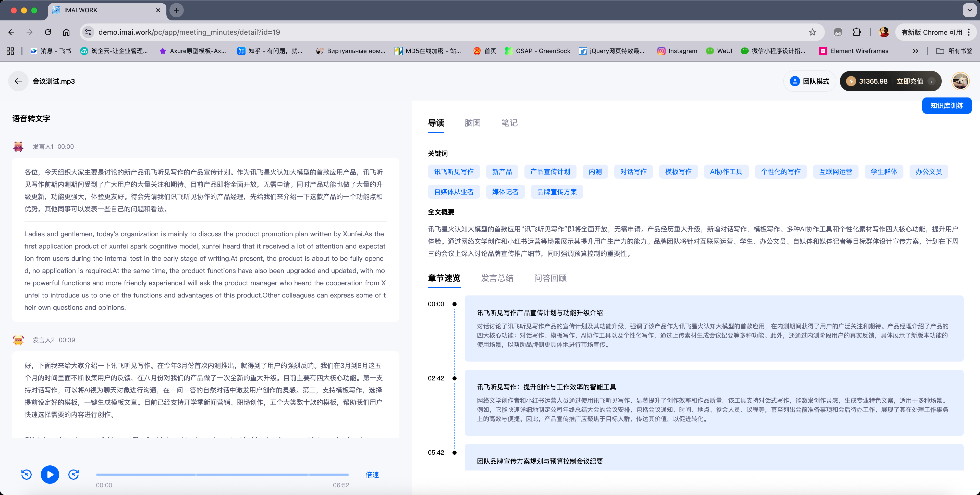
Task: Open the 倍速 playback speed options
Action: click(x=372, y=474)
